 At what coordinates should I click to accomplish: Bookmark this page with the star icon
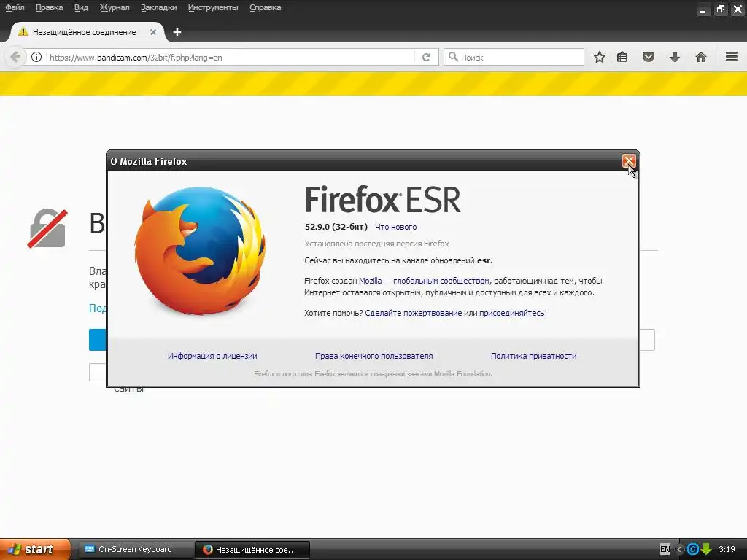pyautogui.click(x=600, y=57)
